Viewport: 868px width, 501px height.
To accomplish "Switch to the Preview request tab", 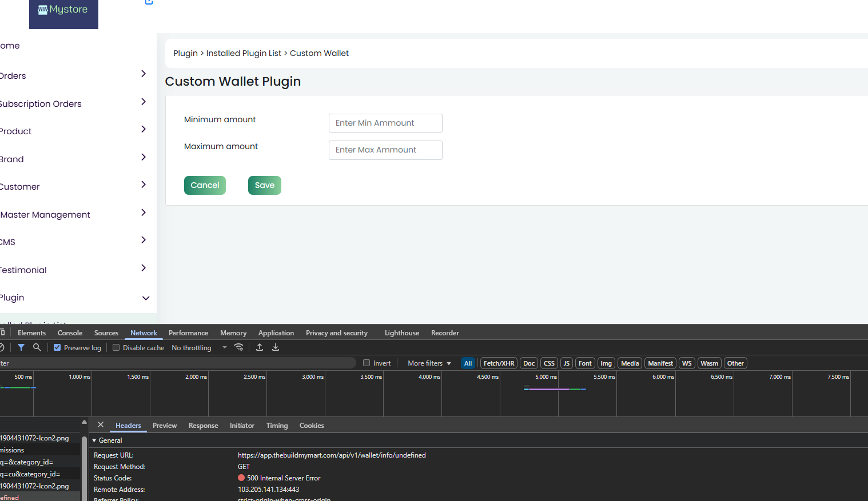I will pos(165,426).
